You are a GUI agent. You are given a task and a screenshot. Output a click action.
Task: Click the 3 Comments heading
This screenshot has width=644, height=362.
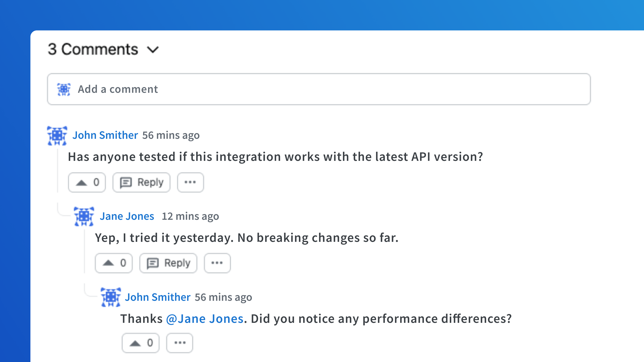tap(93, 49)
